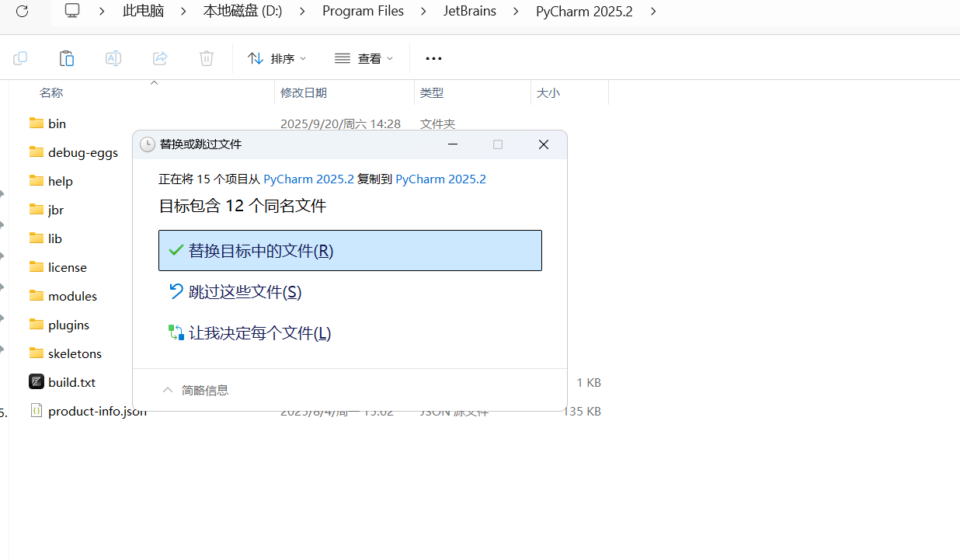
Task: Select the lib folder icon
Action: 37,238
